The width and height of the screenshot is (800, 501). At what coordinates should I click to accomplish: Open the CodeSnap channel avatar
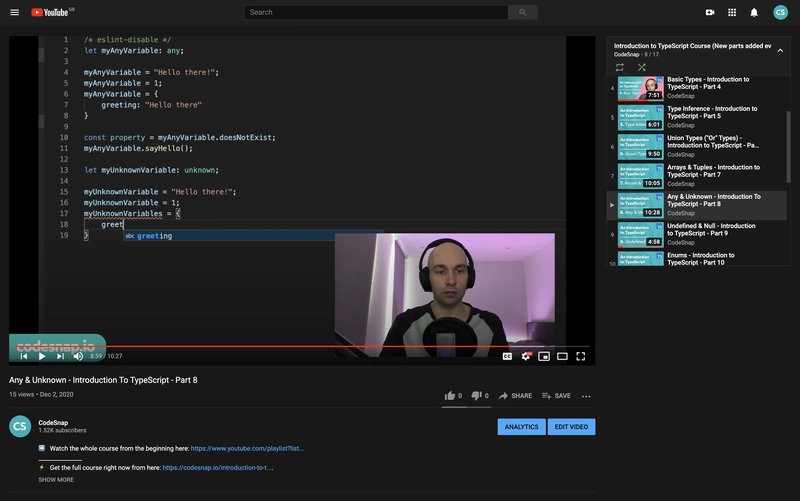click(x=20, y=427)
